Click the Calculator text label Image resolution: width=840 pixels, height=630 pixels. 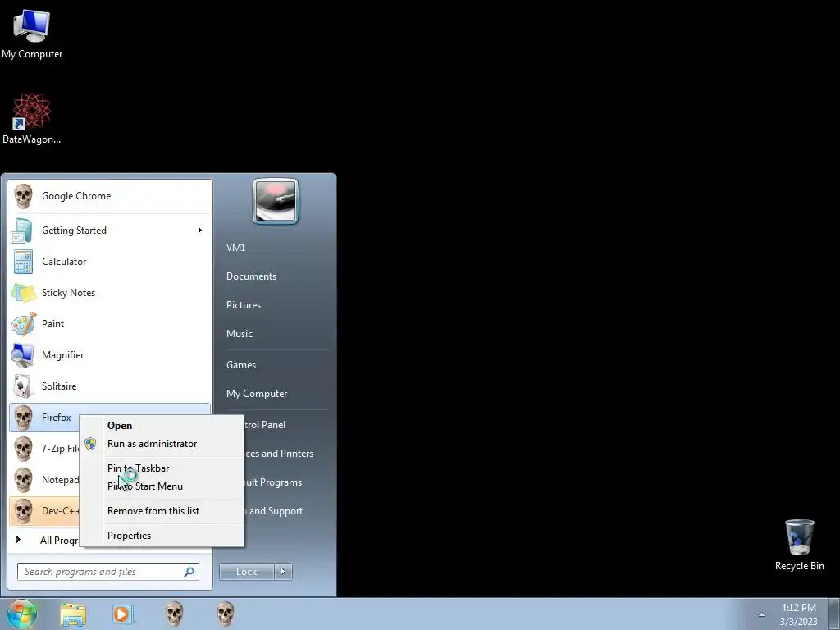click(x=64, y=262)
